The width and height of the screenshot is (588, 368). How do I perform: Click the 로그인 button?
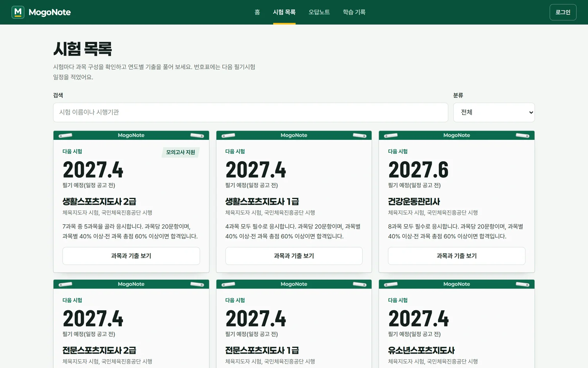tap(563, 12)
